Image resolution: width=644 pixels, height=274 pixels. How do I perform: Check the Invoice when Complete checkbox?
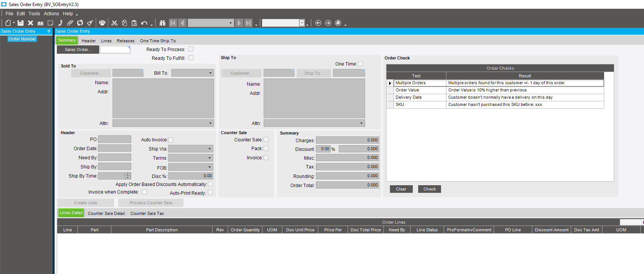coord(145,192)
